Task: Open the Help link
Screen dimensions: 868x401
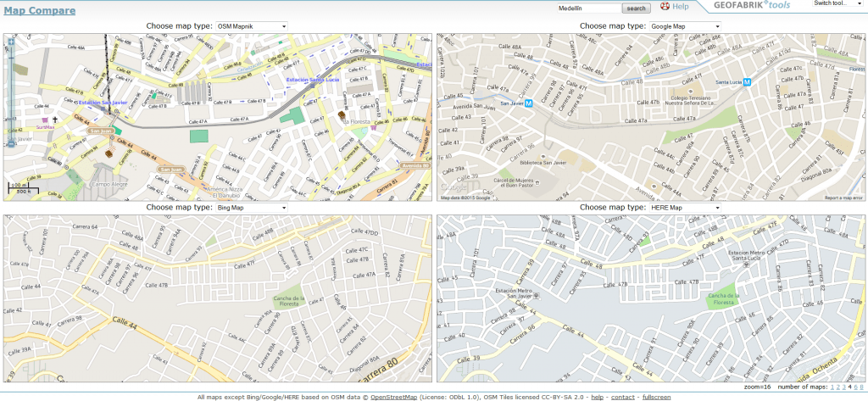Action: coord(681,7)
